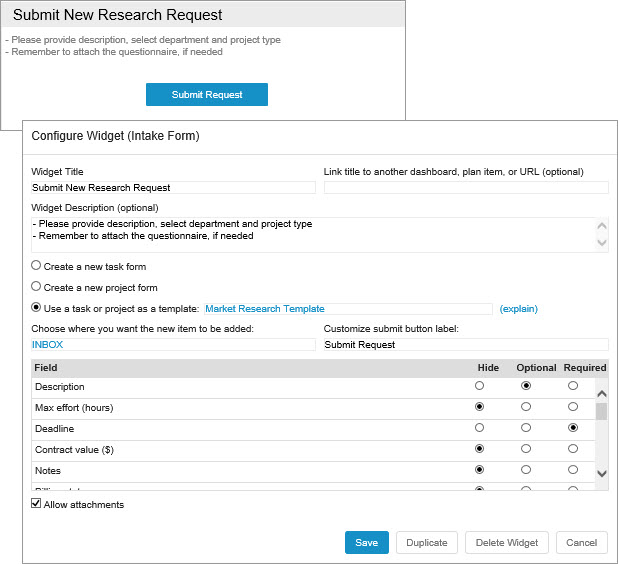Set Deadline field to Hide
Viewport: 618px width, 564px height.
tap(479, 428)
